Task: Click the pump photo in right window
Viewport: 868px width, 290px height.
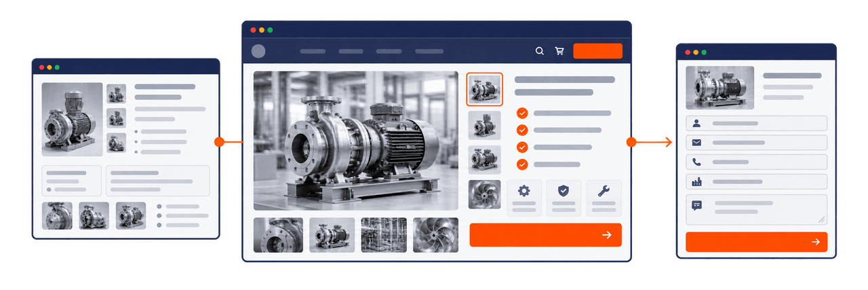Action: 719,88
